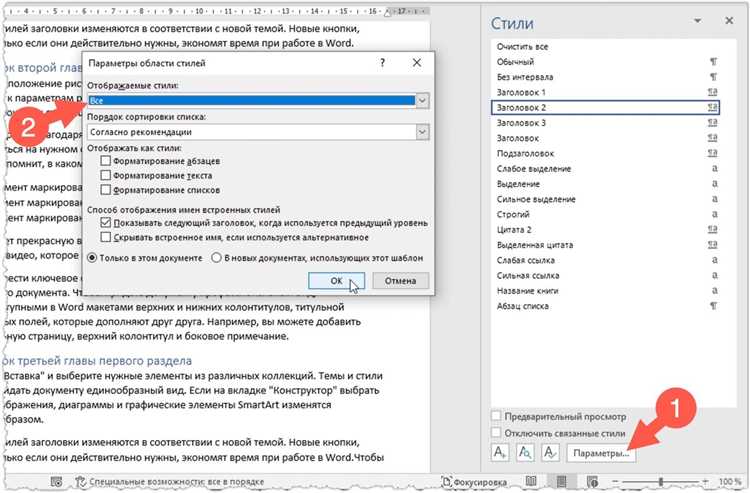750x493 pixels.
Task: Uncheck Показывать следующий заголовок option
Action: coord(106,222)
